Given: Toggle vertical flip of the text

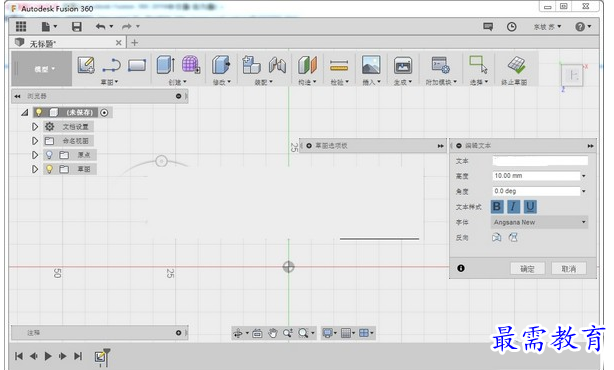Looking at the screenshot, I should [x=513, y=237].
